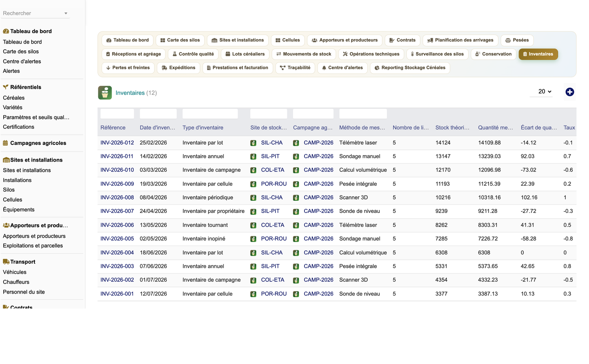
Task: Go to the Traçabilité tab
Action: click(296, 68)
